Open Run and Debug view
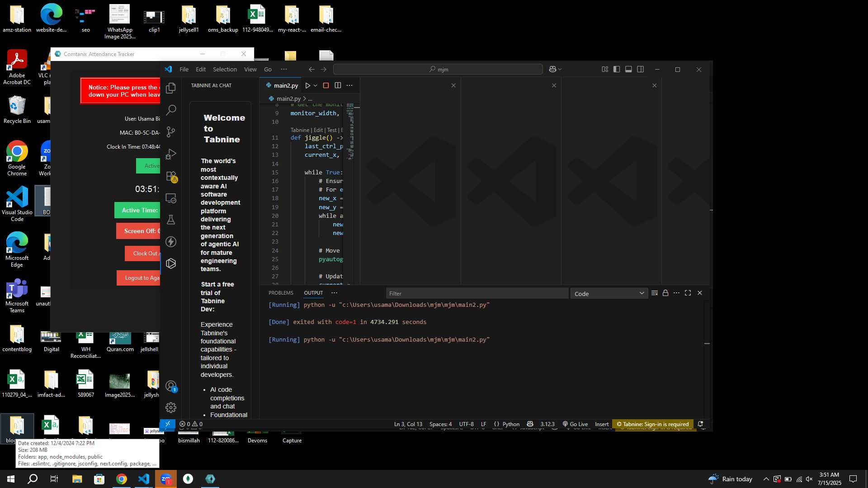Image resolution: width=868 pixels, height=488 pixels. [x=171, y=154]
